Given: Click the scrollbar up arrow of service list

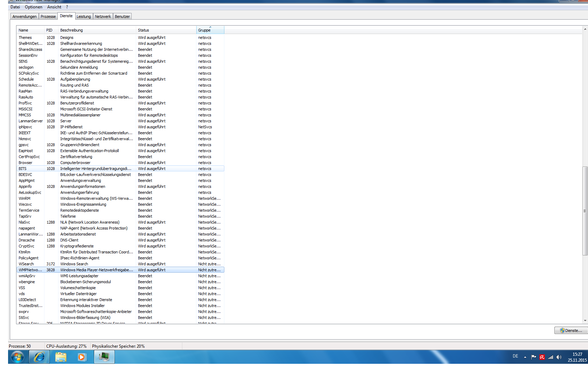Looking at the screenshot, I should (585, 29).
